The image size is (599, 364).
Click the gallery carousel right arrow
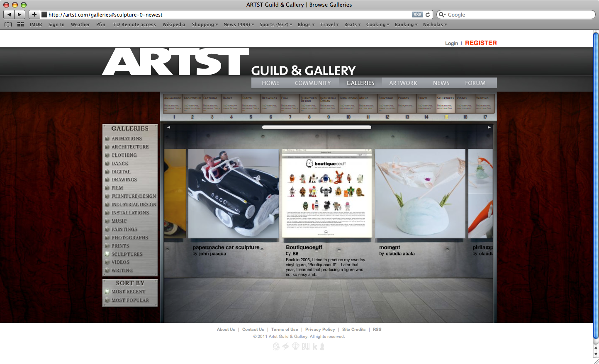click(x=489, y=127)
